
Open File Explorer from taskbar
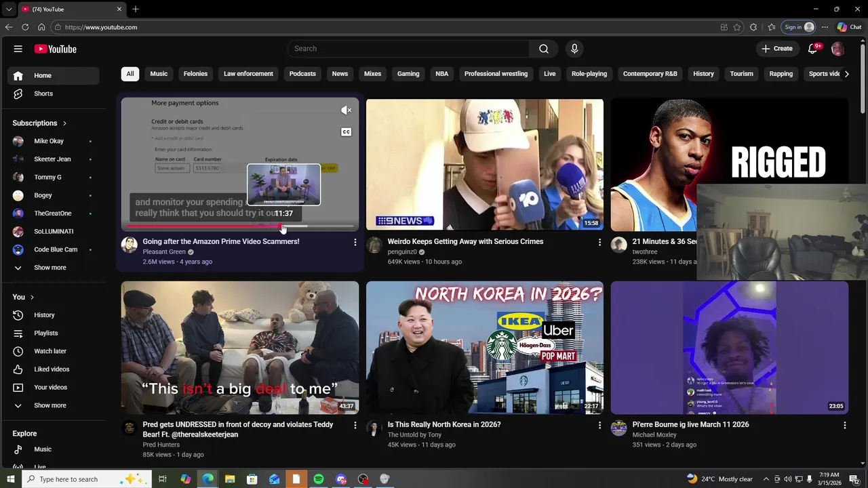click(x=230, y=479)
